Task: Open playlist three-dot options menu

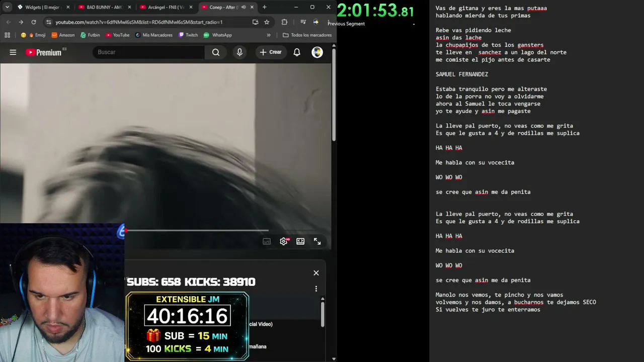Action: [x=316, y=289]
